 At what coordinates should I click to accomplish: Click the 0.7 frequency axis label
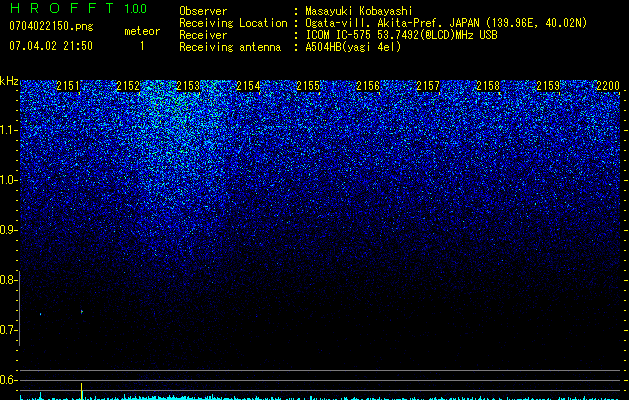coord(7,330)
